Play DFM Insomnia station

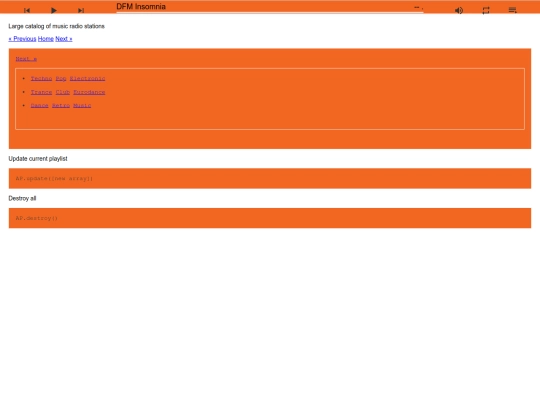(54, 11)
